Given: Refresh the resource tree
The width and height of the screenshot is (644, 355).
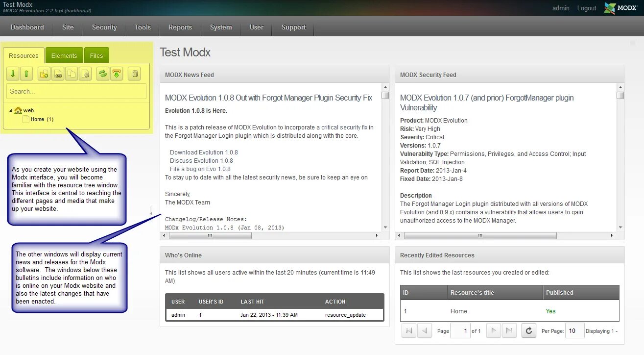Looking at the screenshot, I should click(x=103, y=74).
